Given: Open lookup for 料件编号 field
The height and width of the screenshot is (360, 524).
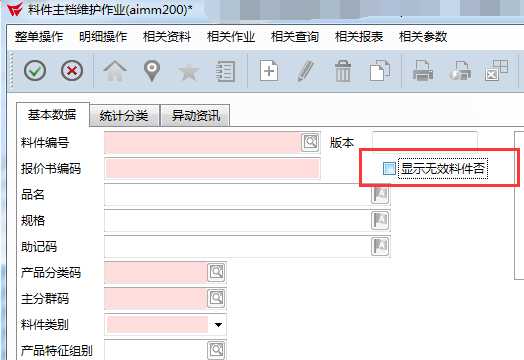Looking at the screenshot, I should tap(310, 142).
